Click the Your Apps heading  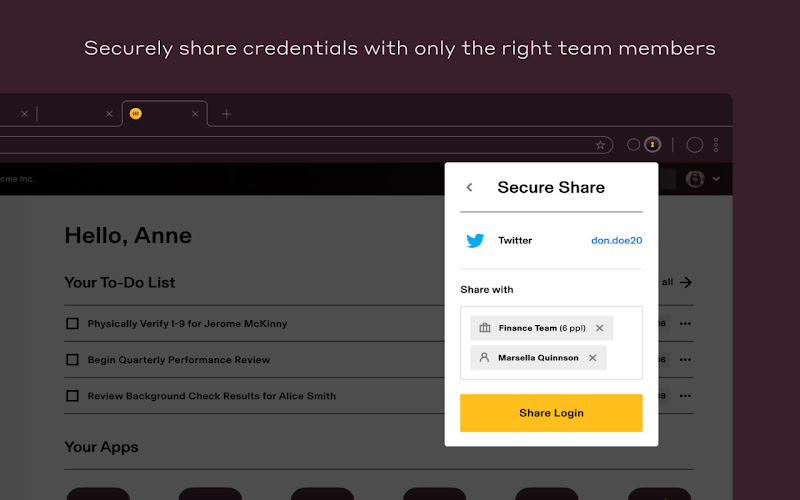click(x=101, y=447)
